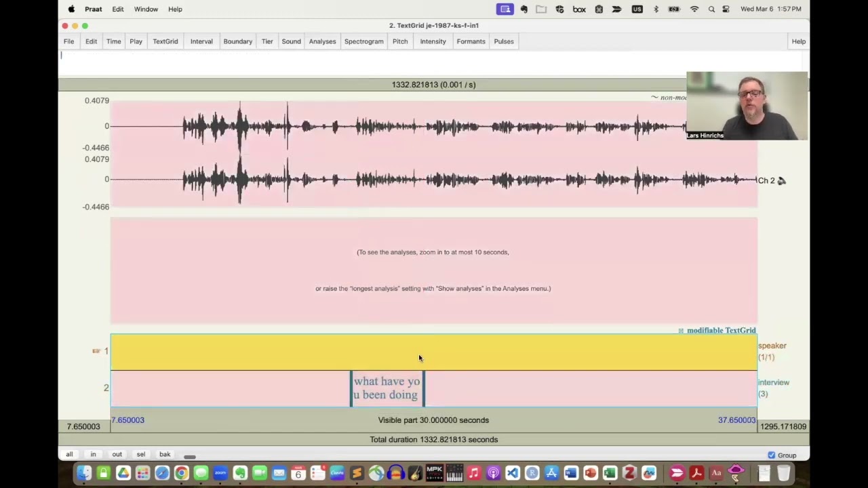The image size is (868, 488).
Task: Click the 'in' zoom button
Action: coord(93,454)
